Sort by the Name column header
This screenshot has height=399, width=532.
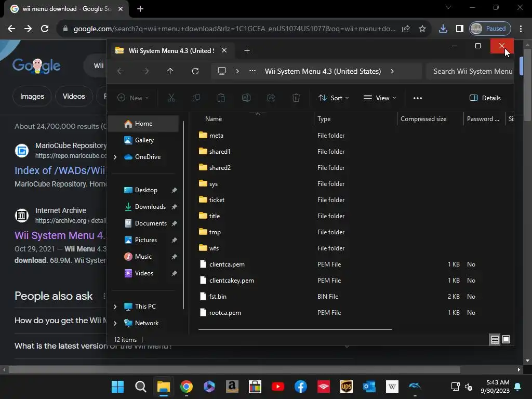click(x=214, y=119)
